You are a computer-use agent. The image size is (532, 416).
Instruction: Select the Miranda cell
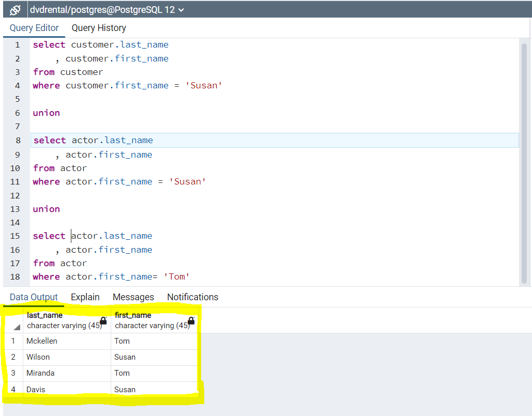(x=67, y=373)
